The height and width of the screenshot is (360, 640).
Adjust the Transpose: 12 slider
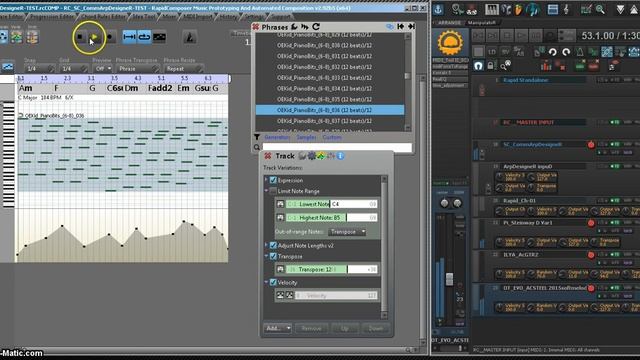tap(331, 269)
